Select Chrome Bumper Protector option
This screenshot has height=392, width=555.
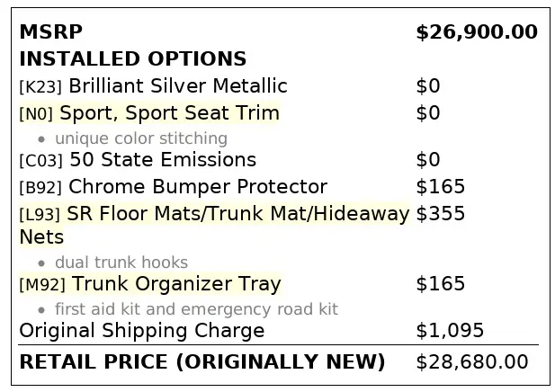[198, 186]
